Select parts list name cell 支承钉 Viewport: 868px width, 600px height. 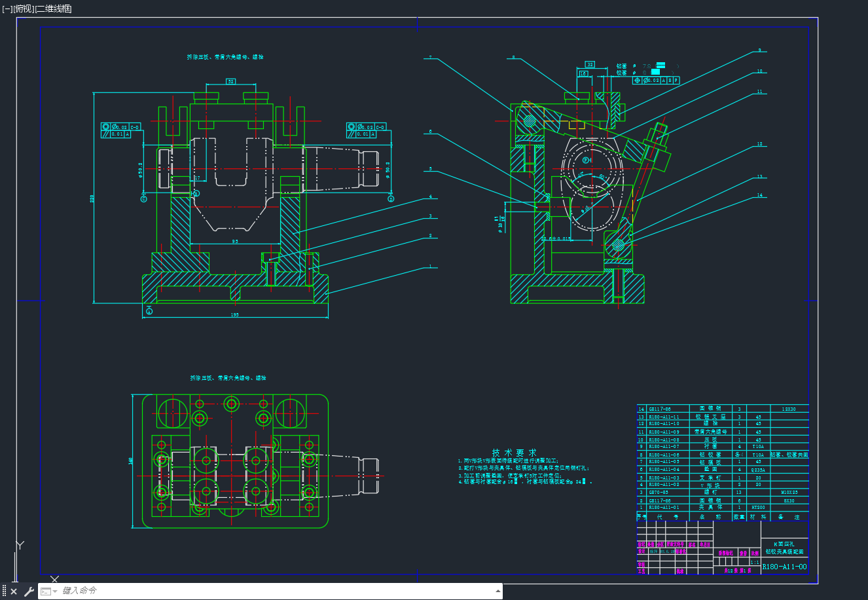click(710, 478)
